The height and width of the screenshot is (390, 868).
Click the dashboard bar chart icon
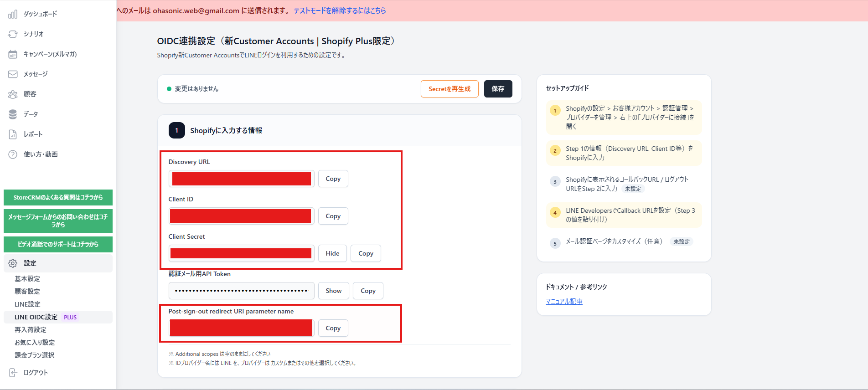point(13,14)
